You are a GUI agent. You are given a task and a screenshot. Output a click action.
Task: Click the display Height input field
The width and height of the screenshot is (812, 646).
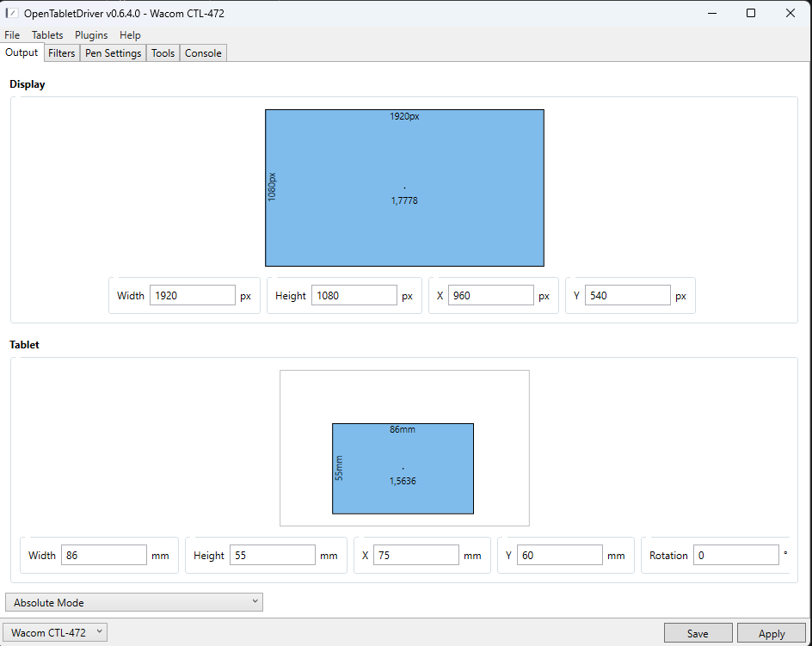tap(354, 296)
